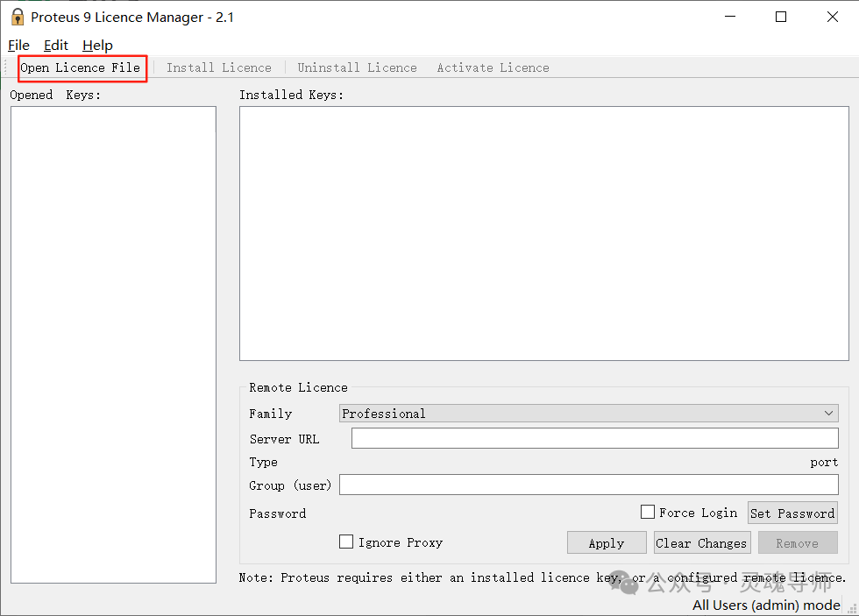Open the Help menu
This screenshot has width=859, height=616.
coord(96,45)
